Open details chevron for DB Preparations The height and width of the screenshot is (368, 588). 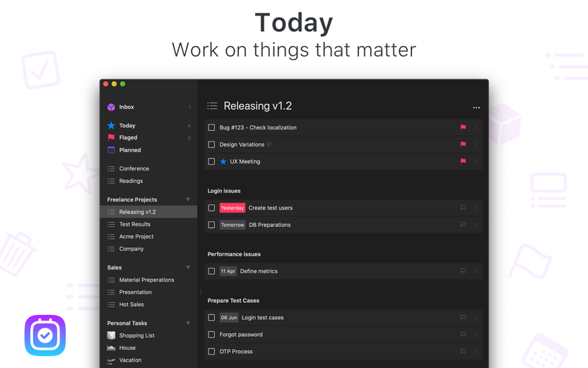[x=476, y=224]
